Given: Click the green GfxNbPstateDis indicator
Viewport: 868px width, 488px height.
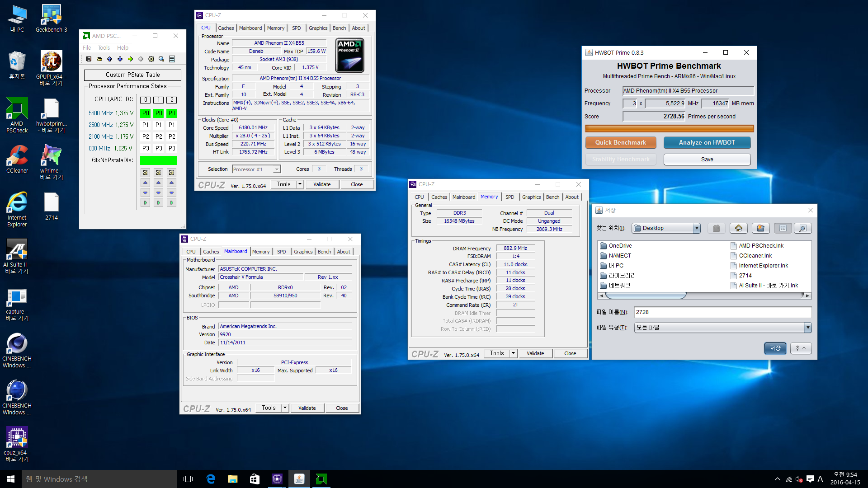Looking at the screenshot, I should (158, 160).
